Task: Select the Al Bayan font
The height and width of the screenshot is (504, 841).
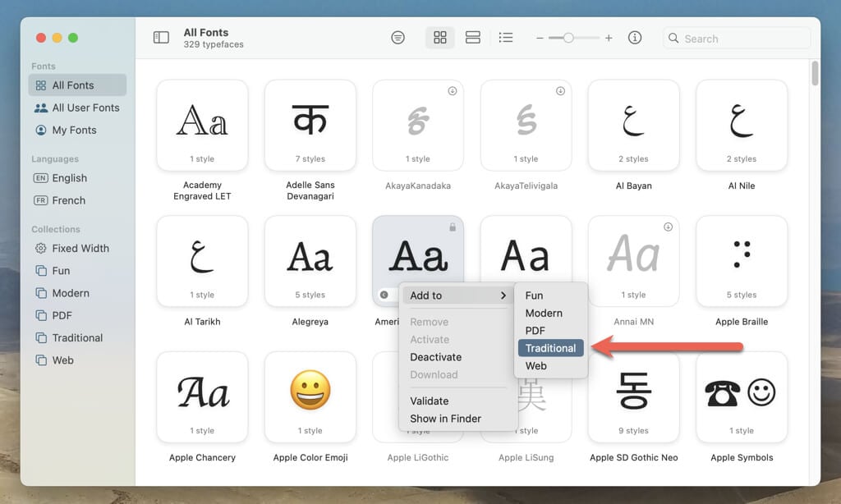Action: point(634,126)
